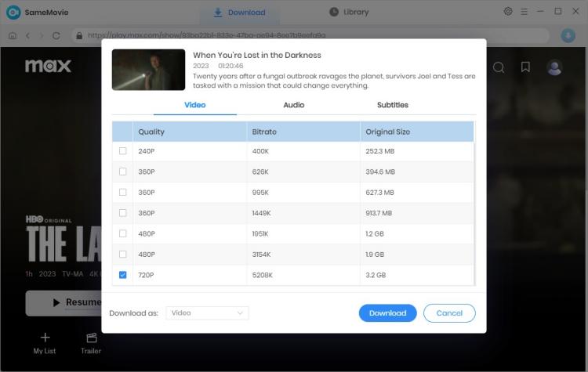
Task: Uncheck the 720P 5208K row checkbox
Action: (x=122, y=275)
